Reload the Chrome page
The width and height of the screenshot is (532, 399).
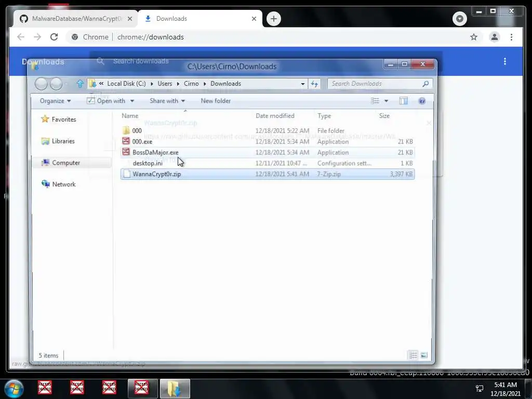coord(54,37)
